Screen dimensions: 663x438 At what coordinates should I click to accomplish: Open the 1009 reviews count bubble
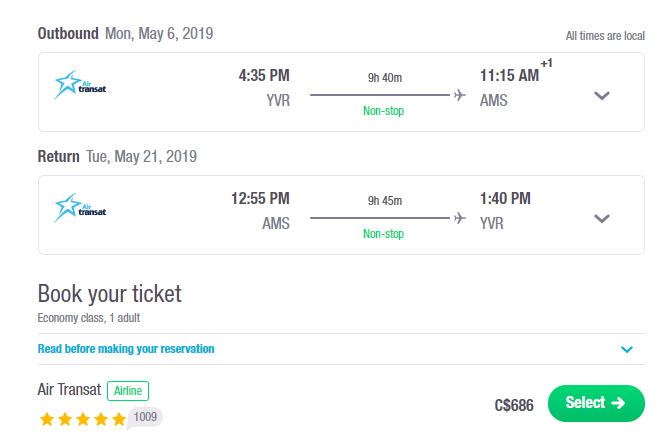[x=145, y=417]
